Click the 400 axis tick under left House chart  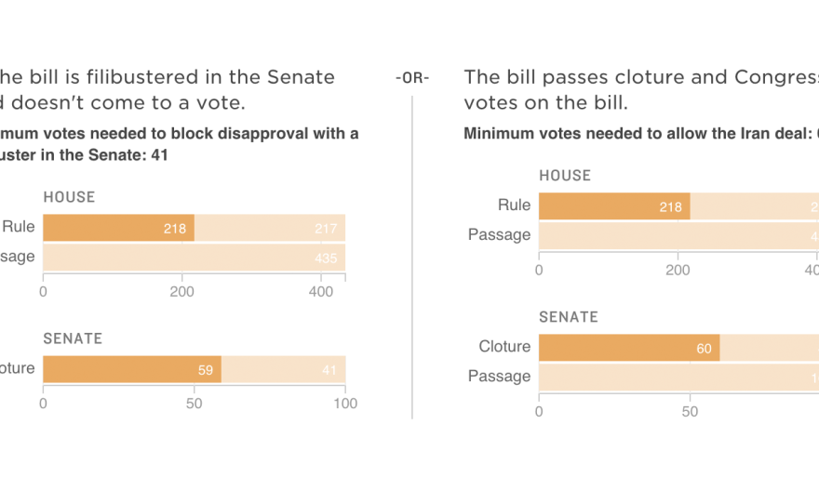(321, 291)
